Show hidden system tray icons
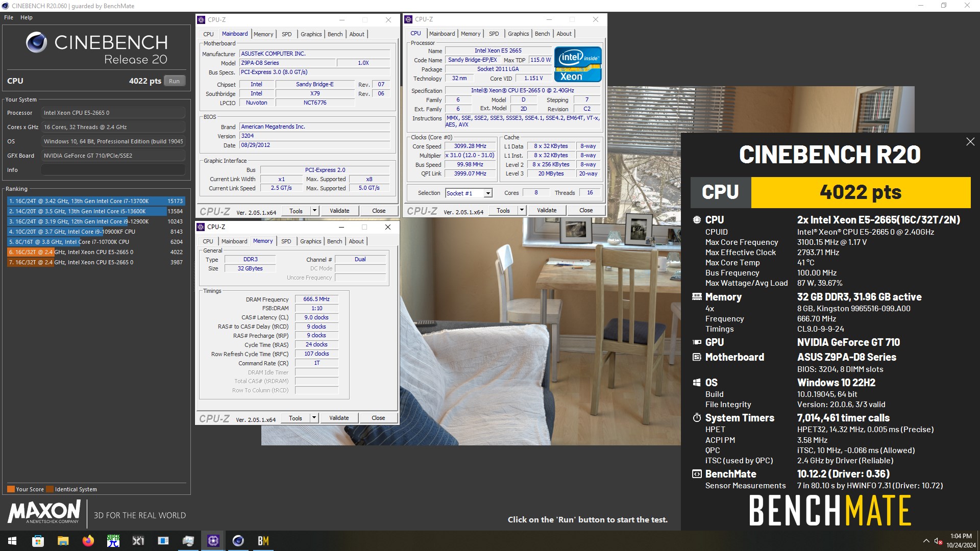Screen dimensions: 980x551 926,541
